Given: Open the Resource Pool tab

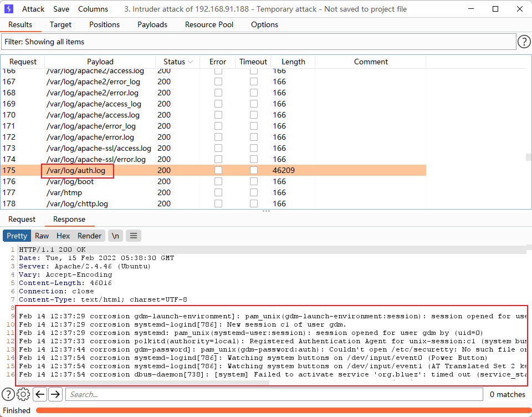Looking at the screenshot, I should (209, 25).
